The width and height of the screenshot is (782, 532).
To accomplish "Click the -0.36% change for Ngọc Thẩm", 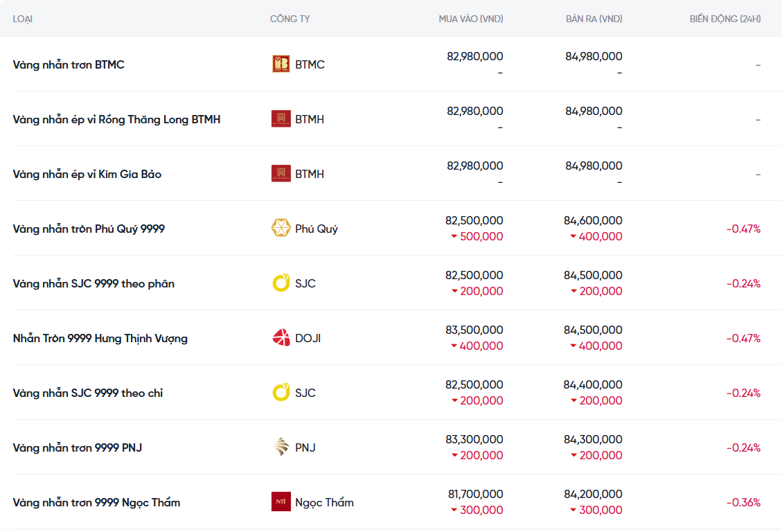I will (743, 502).
